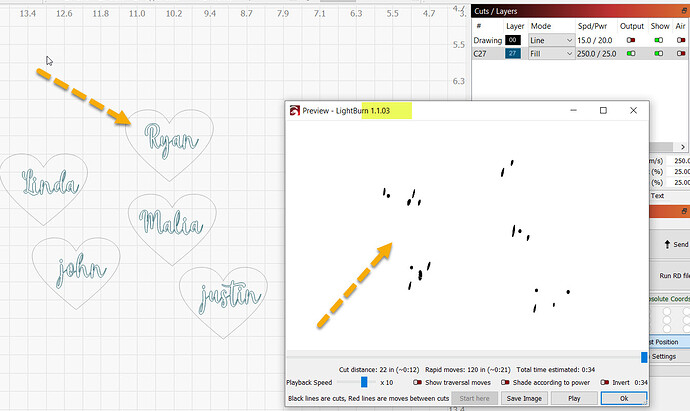Click Save Image button
The image size is (690, 411).
[x=524, y=398]
